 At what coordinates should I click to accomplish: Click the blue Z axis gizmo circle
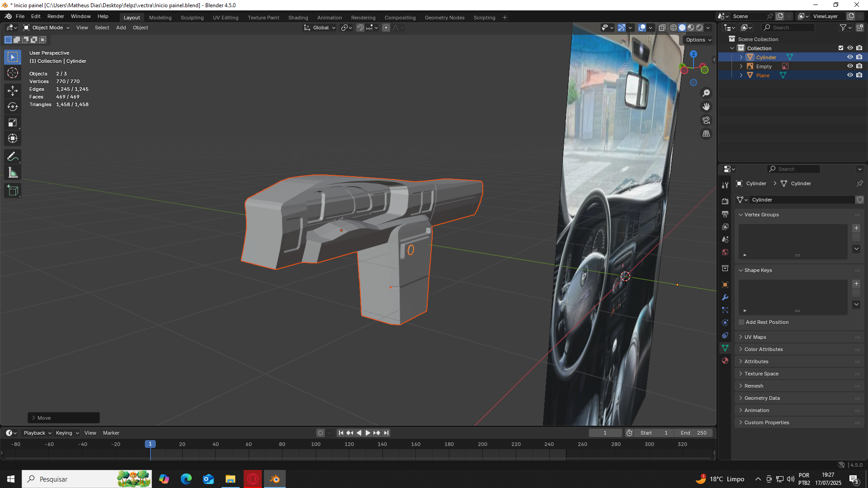693,54
